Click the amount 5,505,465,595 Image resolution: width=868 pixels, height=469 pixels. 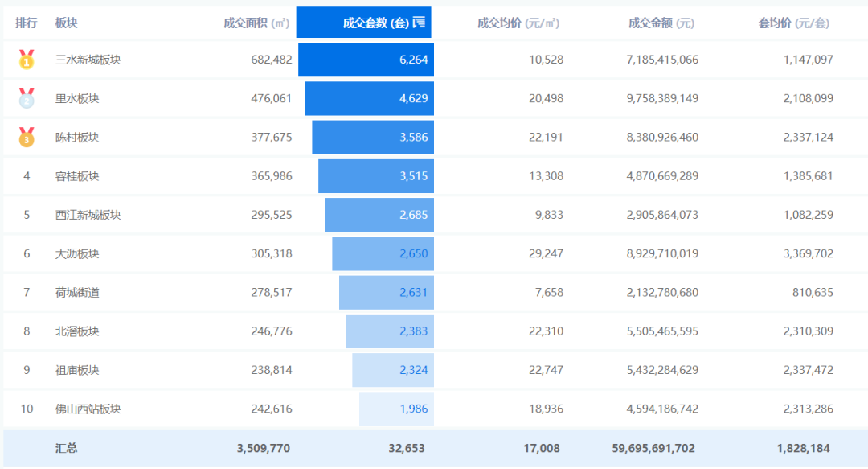click(x=662, y=331)
